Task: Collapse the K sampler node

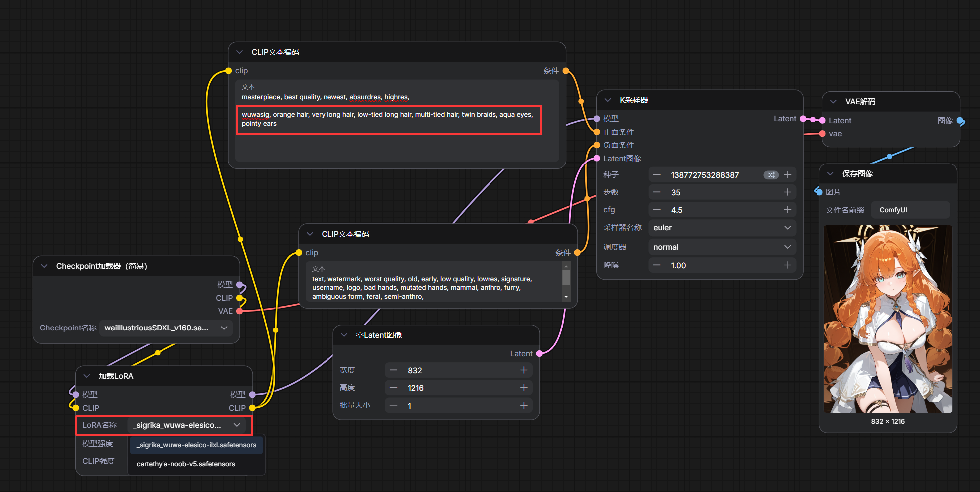Action: point(608,100)
